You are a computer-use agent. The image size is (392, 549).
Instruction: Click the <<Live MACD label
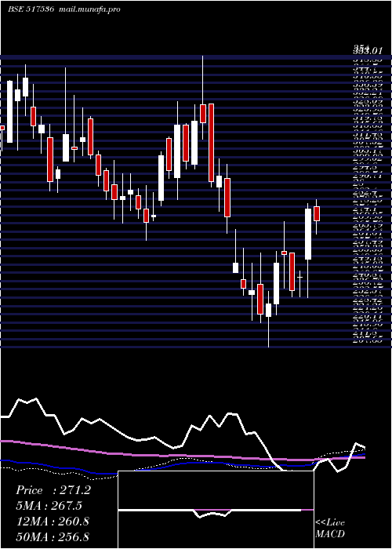coord(330,528)
